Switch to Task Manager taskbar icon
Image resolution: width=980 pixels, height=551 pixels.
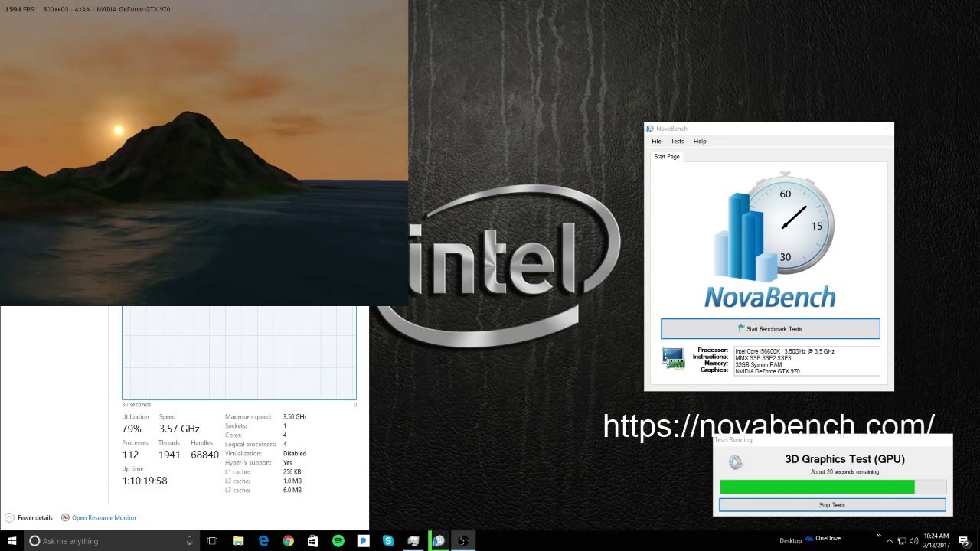[413, 541]
